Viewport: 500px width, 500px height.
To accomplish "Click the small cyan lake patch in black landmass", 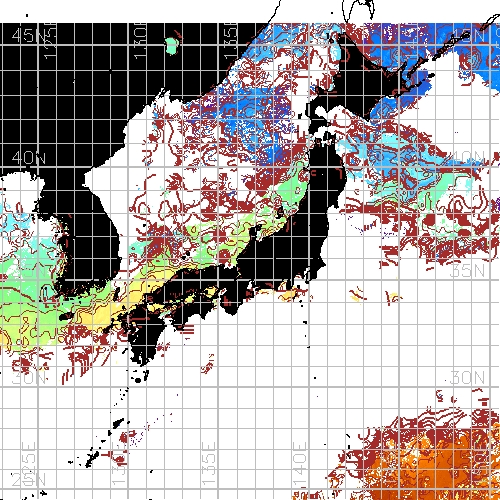I will (172, 46).
